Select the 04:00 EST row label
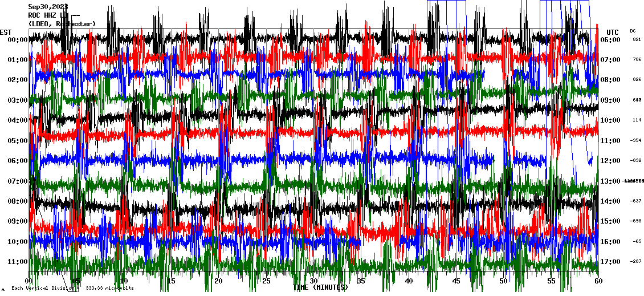644x296 pixels. click(x=18, y=120)
